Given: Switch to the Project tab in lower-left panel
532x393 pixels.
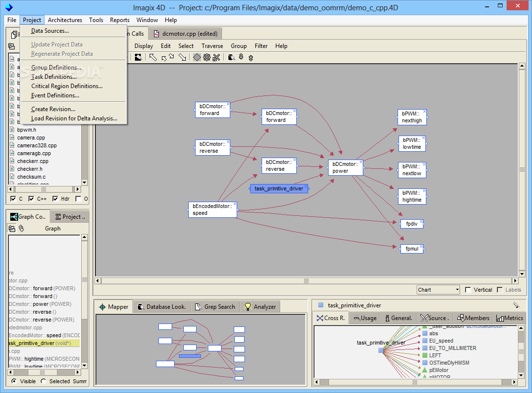Looking at the screenshot, I should pos(70,217).
